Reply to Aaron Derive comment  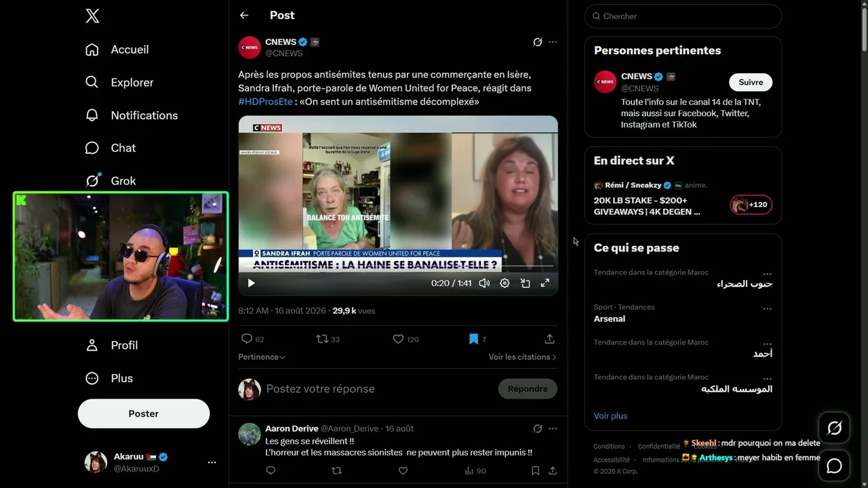[271, 470]
